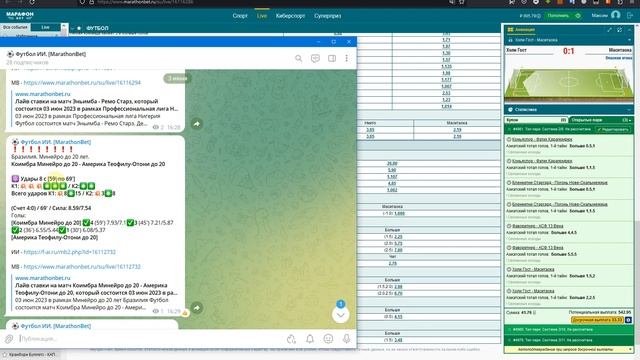
Task: Expand the second collapsed bet row
Action: coord(568,329)
